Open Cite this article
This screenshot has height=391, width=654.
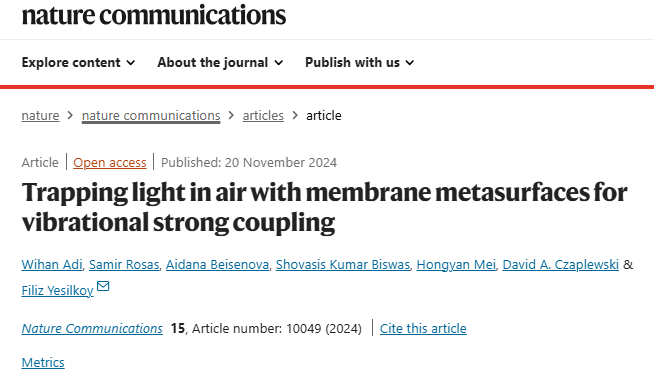tap(423, 328)
